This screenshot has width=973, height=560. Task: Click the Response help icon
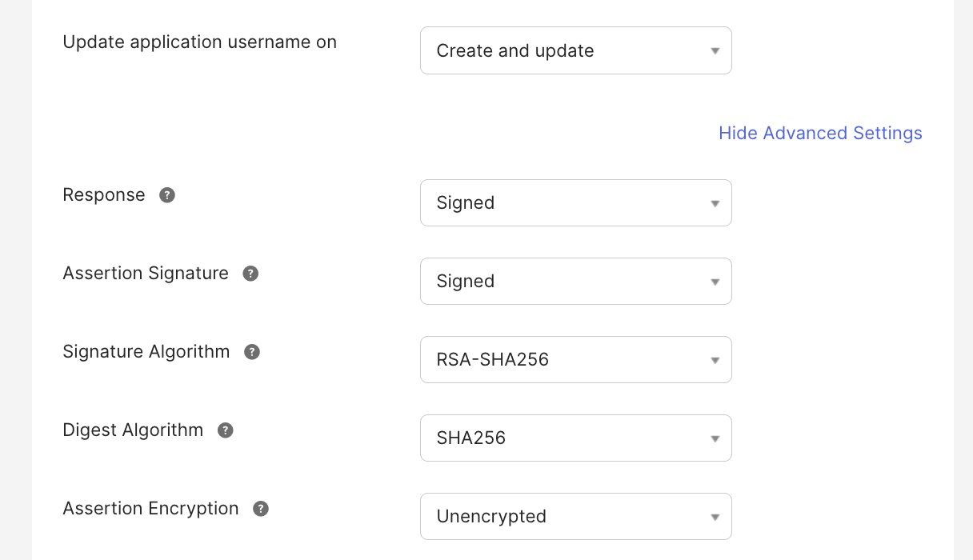click(x=166, y=194)
